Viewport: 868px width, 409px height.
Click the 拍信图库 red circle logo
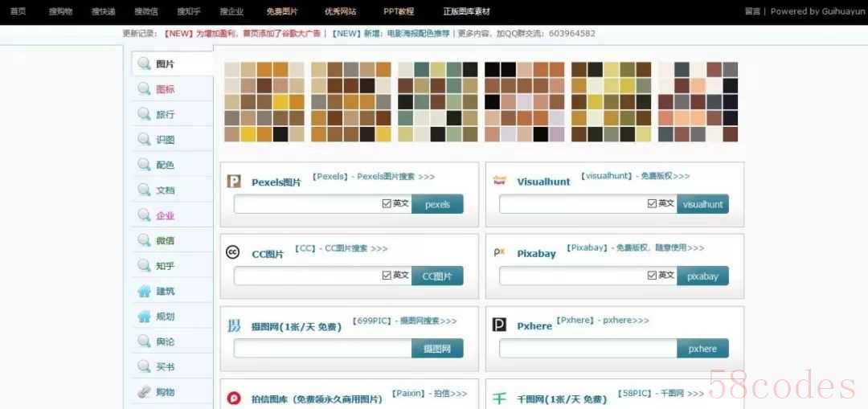click(x=234, y=398)
